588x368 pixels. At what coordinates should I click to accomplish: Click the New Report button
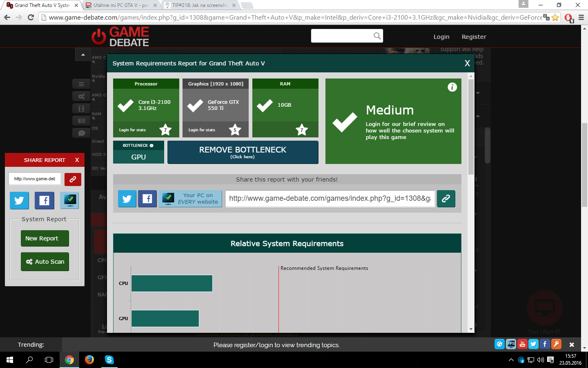[x=45, y=238]
